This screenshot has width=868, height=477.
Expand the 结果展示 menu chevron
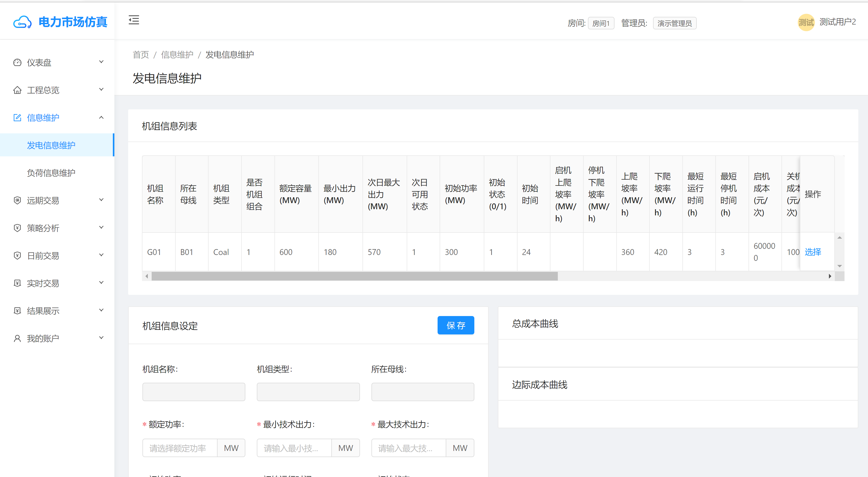[x=101, y=310]
